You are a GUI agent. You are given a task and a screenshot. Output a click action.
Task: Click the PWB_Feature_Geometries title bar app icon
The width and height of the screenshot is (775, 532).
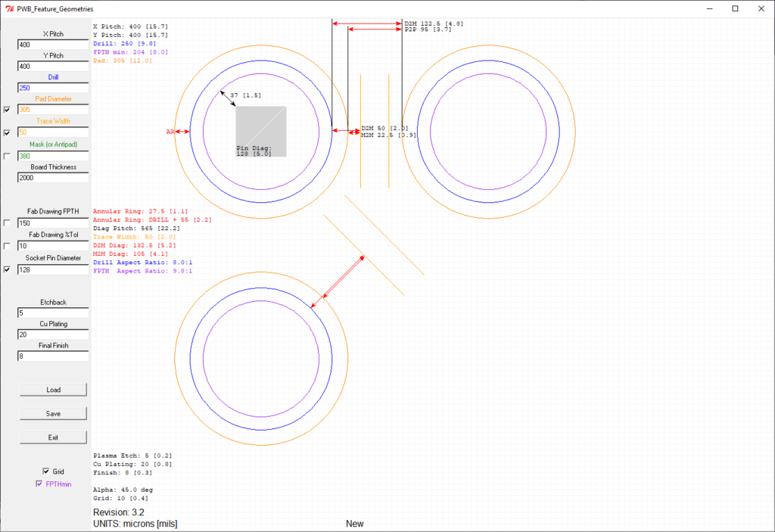coord(9,8)
